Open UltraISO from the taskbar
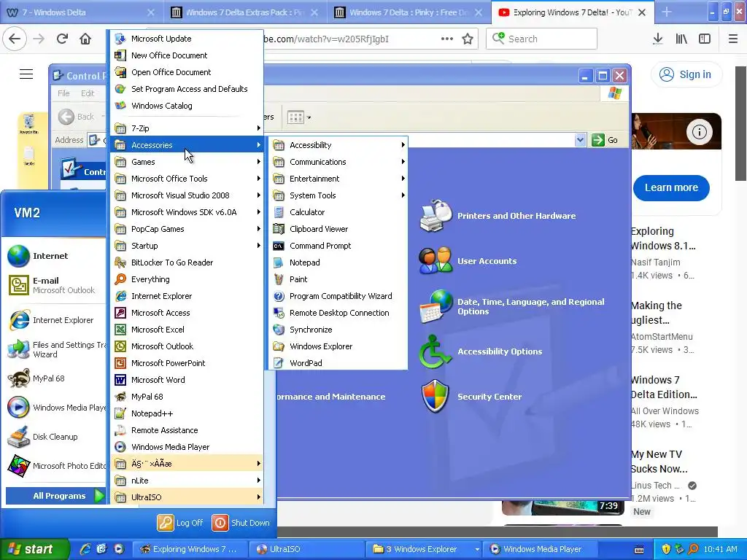The height and width of the screenshot is (560, 747). point(307,549)
